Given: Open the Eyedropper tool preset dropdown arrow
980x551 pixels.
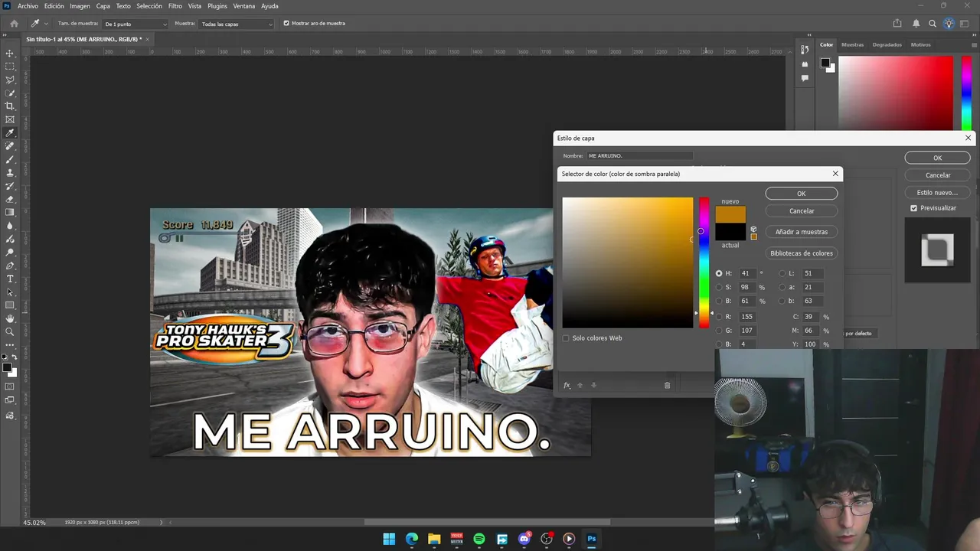Looking at the screenshot, I should pos(46,24).
